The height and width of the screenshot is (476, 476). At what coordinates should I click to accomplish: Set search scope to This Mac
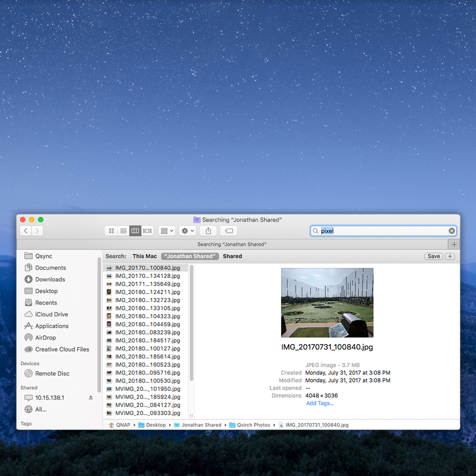145,256
